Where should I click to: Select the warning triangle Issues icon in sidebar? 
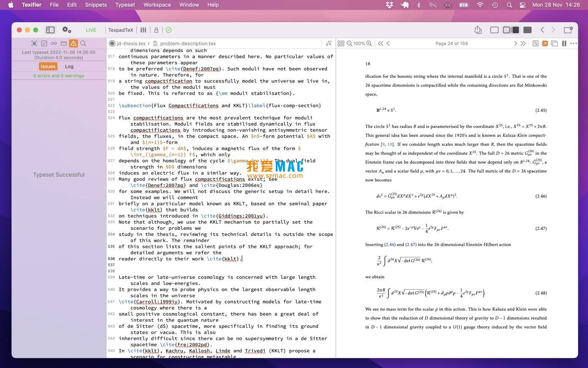[x=74, y=43]
